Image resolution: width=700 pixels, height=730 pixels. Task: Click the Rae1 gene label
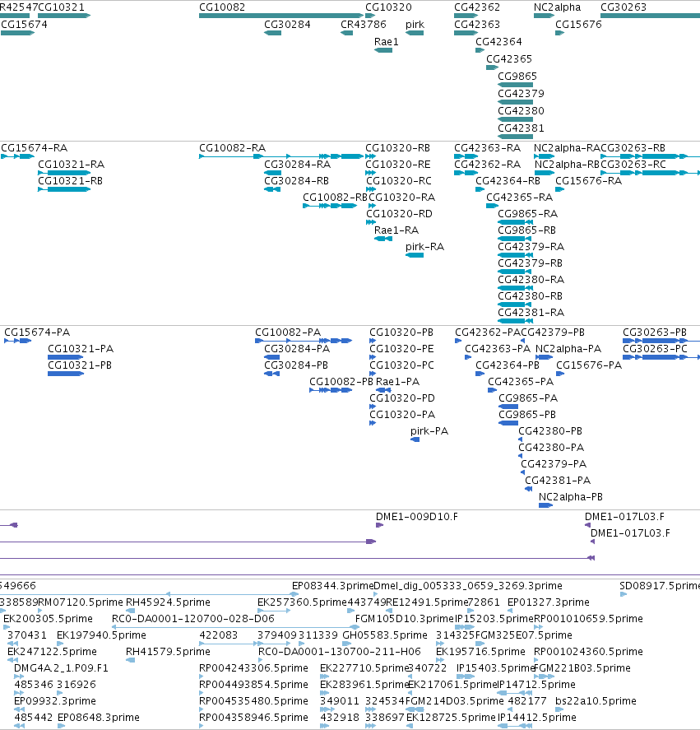pos(387,42)
